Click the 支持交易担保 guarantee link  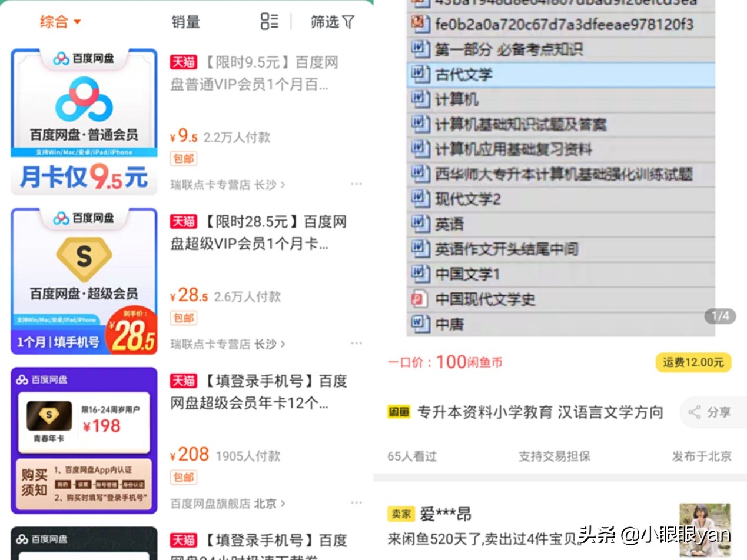pos(553,456)
